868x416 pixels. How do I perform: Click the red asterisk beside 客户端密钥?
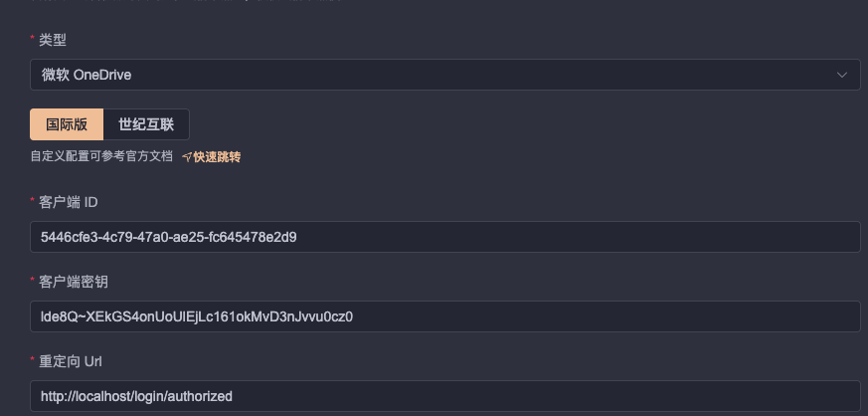(x=33, y=282)
